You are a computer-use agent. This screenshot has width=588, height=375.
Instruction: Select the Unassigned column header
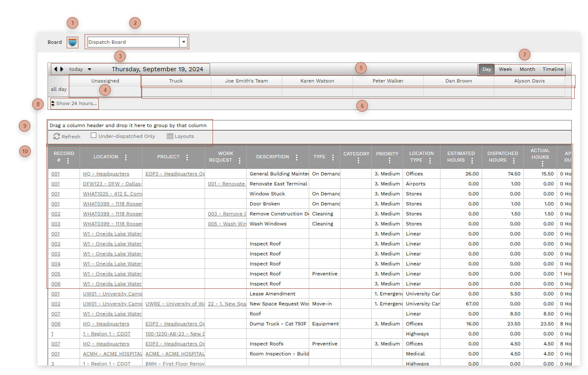(105, 81)
